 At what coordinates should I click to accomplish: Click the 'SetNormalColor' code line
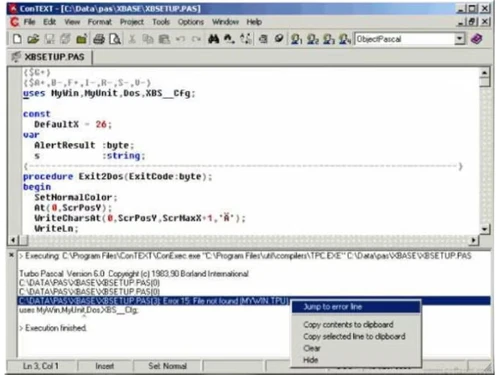tap(76, 197)
